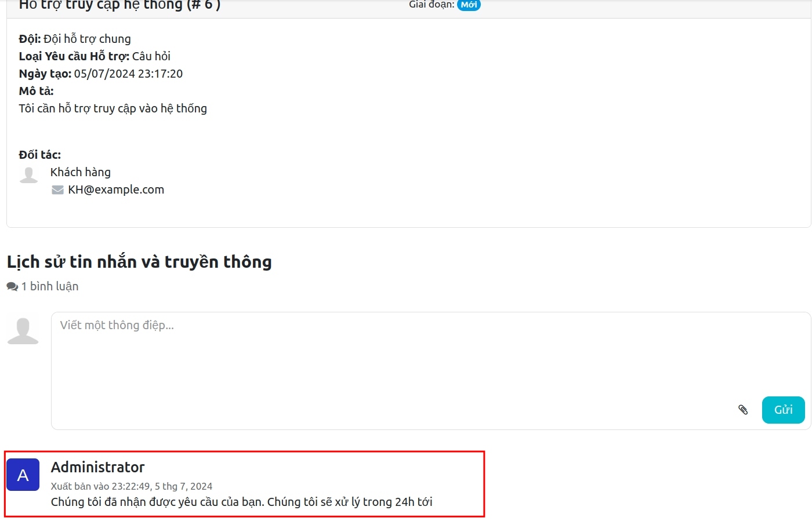Click the envelope icon beside KH@example.com

[57, 190]
